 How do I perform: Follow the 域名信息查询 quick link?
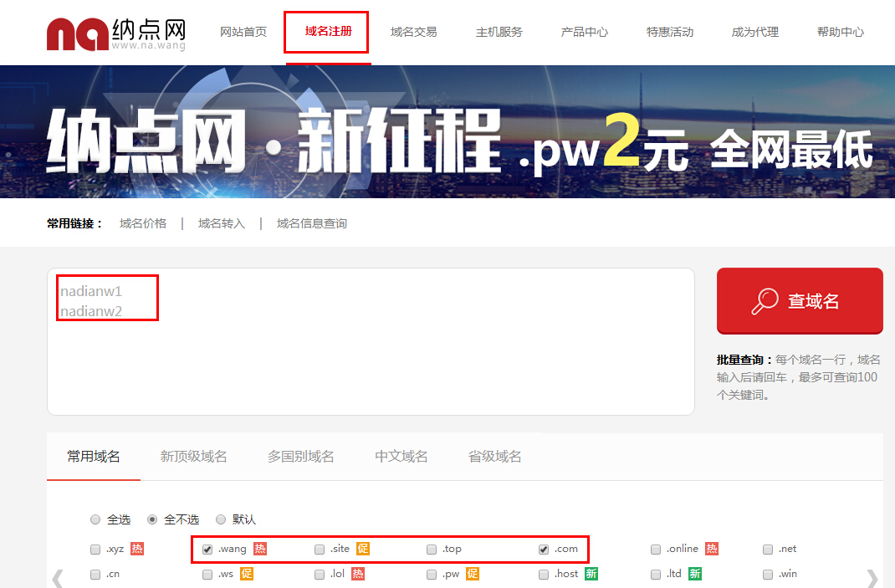pyautogui.click(x=312, y=223)
